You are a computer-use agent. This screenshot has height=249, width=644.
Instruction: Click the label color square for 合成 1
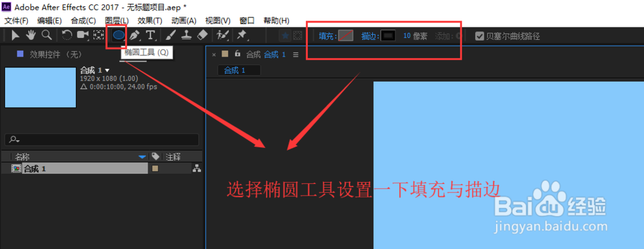coord(155,168)
